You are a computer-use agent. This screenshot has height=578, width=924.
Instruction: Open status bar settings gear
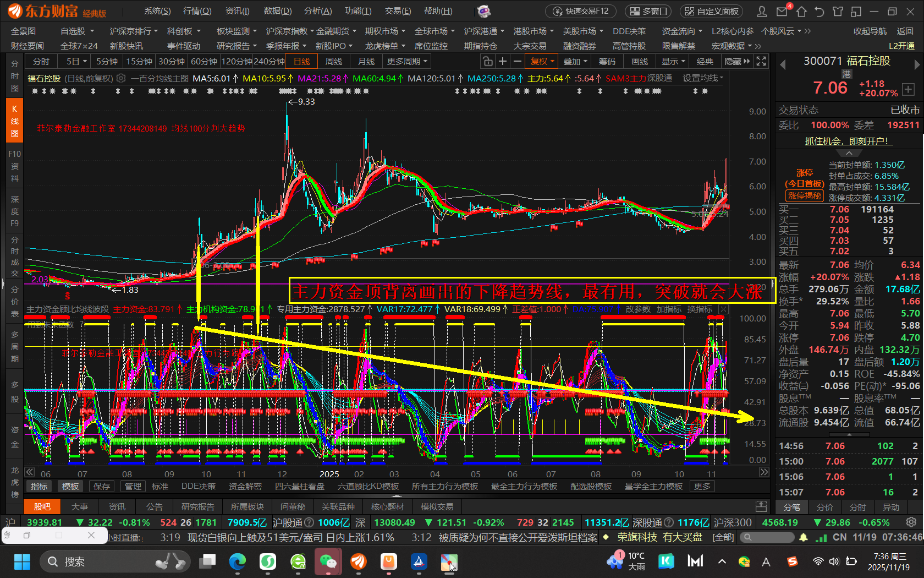911,522
